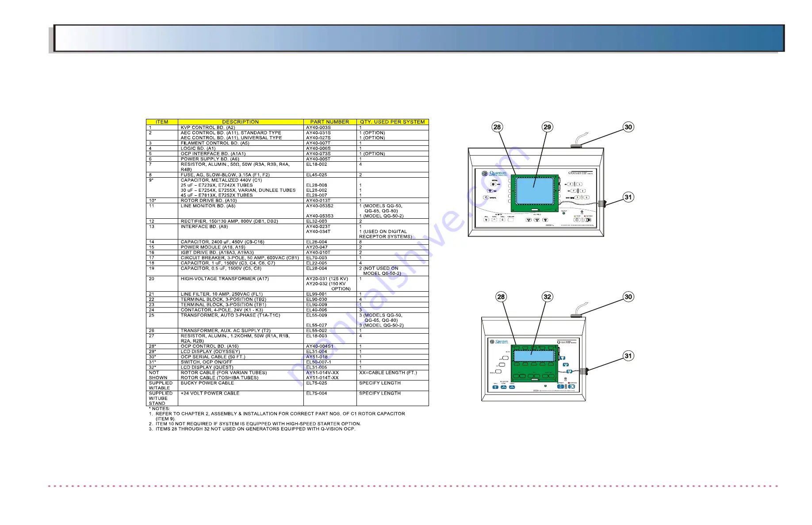This screenshot has width=812, height=525.
Task: Click callout number 29 in the diagram
Action: pyautogui.click(x=548, y=127)
